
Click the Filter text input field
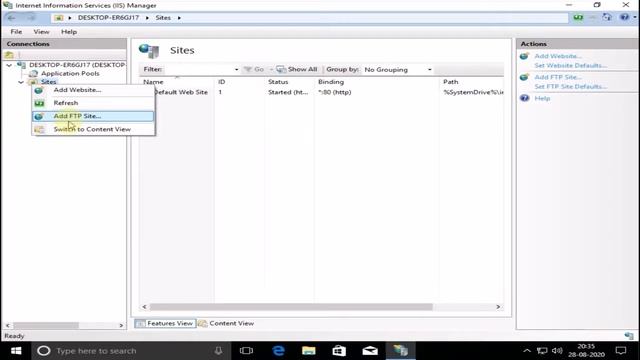pyautogui.click(x=199, y=70)
